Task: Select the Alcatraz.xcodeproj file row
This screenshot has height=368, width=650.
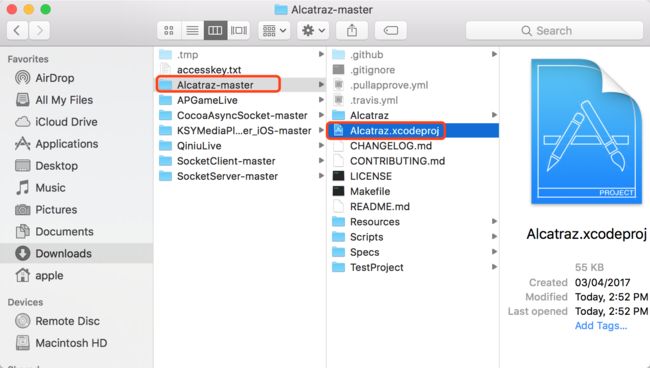Action: [413, 131]
